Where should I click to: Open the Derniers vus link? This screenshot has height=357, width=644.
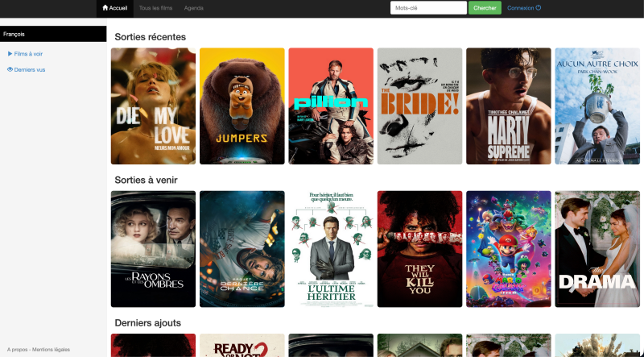(30, 70)
